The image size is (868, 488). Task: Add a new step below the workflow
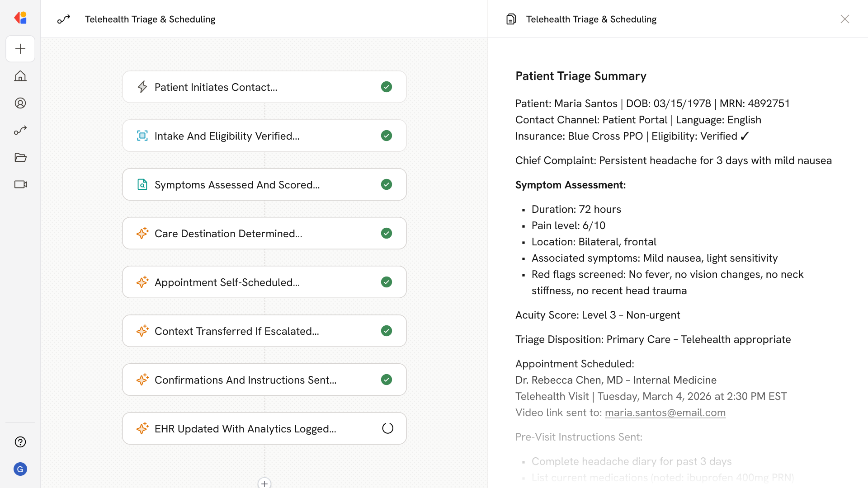[264, 483]
